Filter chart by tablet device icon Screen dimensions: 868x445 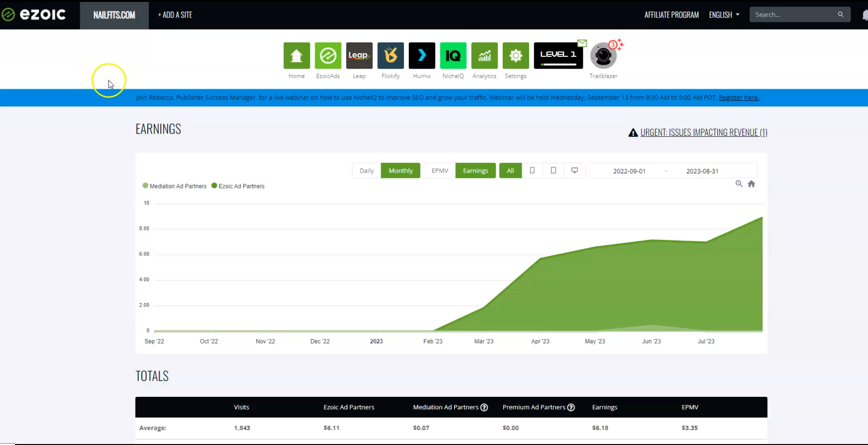pos(553,170)
